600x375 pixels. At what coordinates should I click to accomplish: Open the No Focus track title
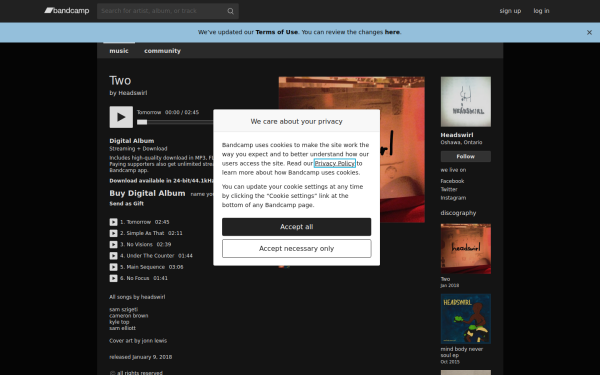(138, 278)
